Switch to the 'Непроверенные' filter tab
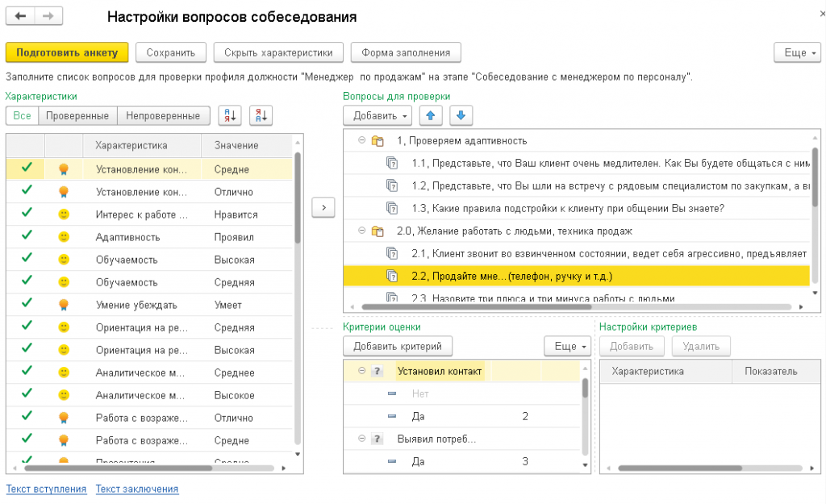This screenshot has height=504, width=826. click(x=163, y=116)
